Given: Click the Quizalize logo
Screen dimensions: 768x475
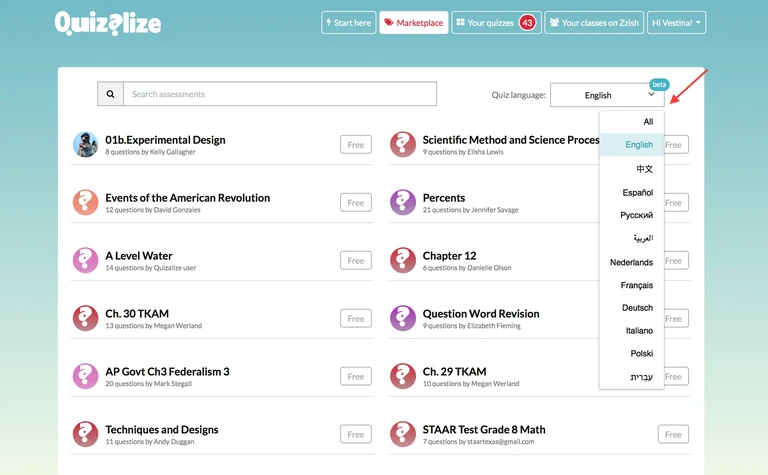Looking at the screenshot, I should click(x=107, y=23).
